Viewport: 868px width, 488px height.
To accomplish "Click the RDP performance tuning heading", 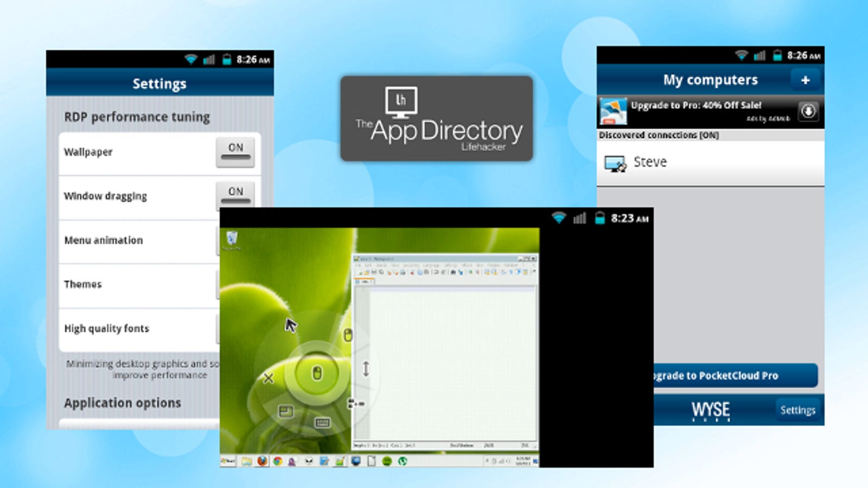I will point(137,117).
